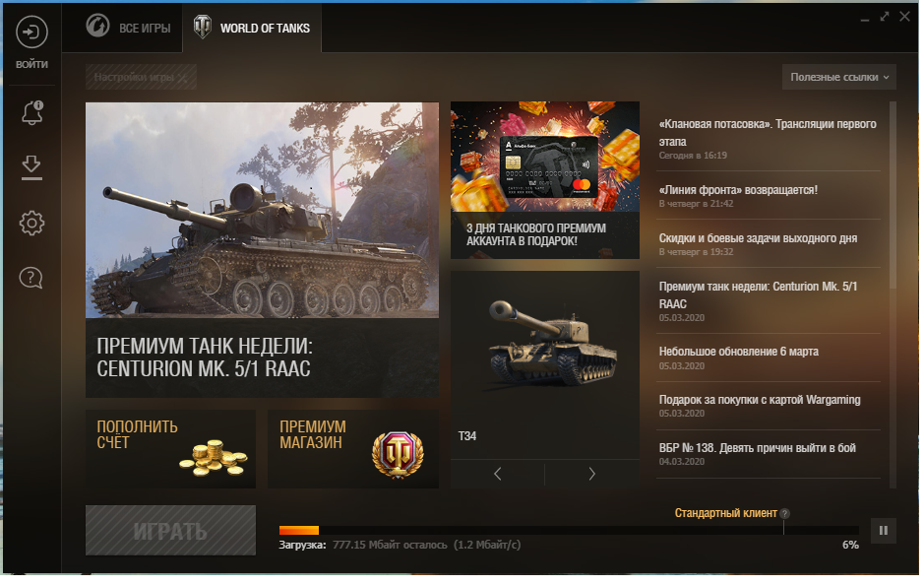Click the help icon beside Стандартный клиент
The height and width of the screenshot is (585, 924).
click(784, 514)
